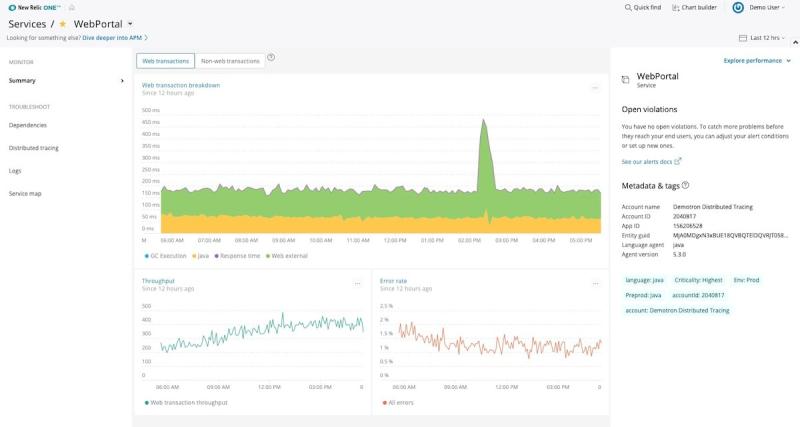Open Chart builder

pos(694,8)
